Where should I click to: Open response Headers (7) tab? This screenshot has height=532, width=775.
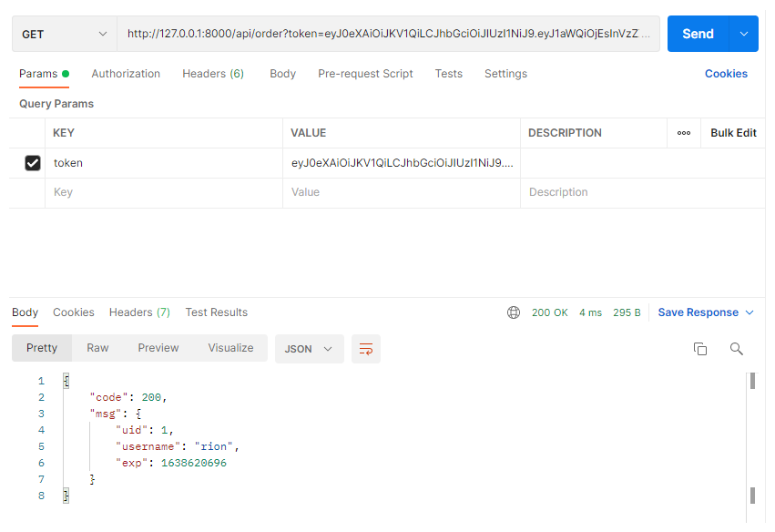point(139,312)
